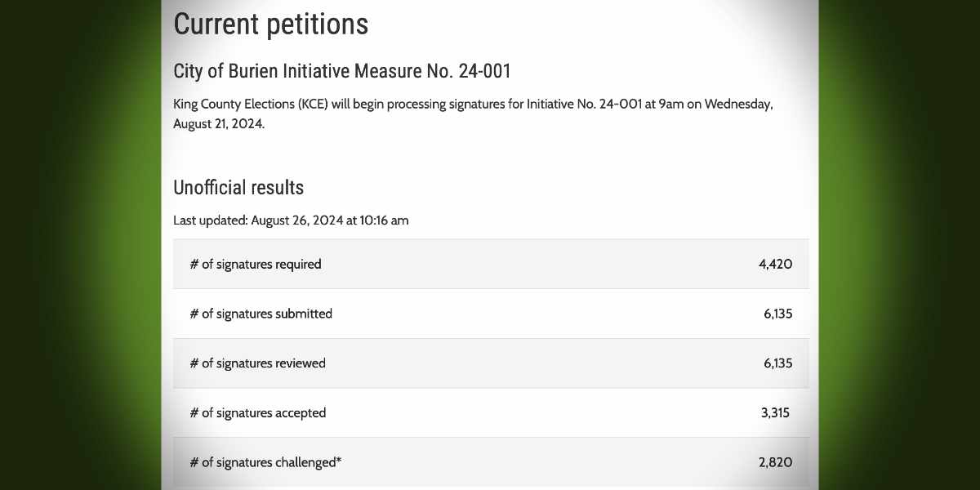
Task: Click the Last updated timestamp line
Action: pyautogui.click(x=291, y=220)
